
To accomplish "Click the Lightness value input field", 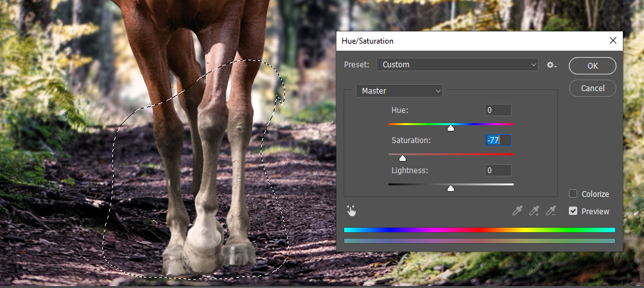I will point(498,170).
